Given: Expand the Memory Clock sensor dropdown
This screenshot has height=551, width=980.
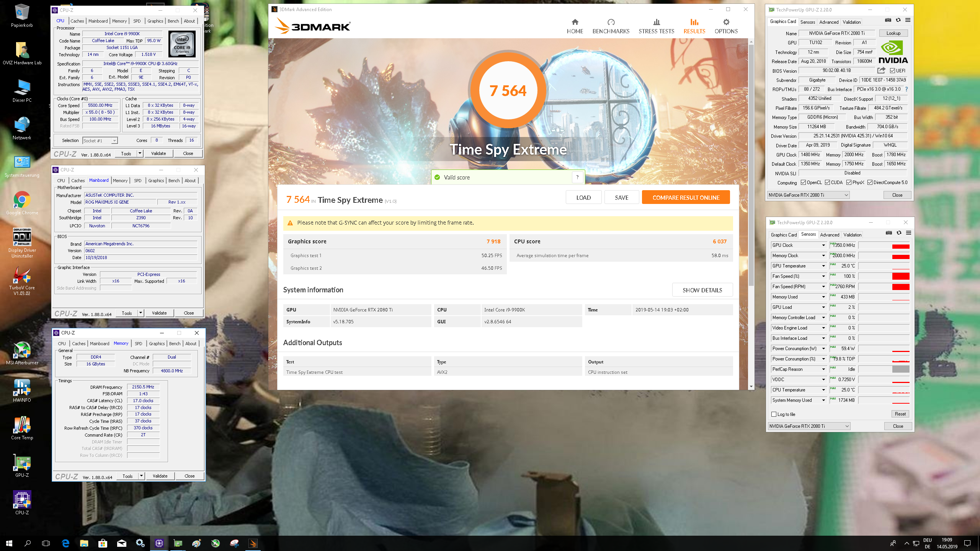Looking at the screenshot, I should click(823, 256).
